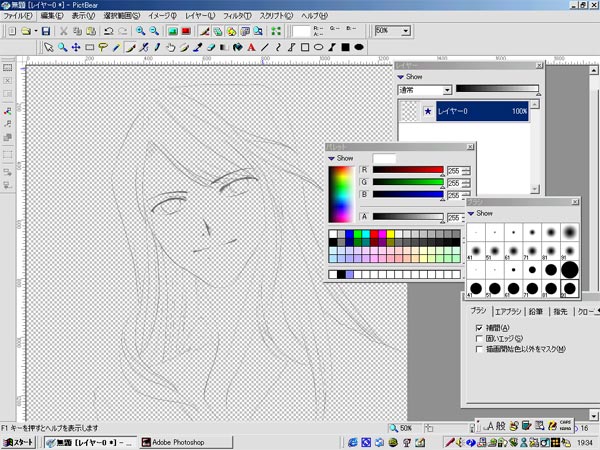
Task: Switch to Adobe Photoshop in taskbar
Action: point(182,442)
